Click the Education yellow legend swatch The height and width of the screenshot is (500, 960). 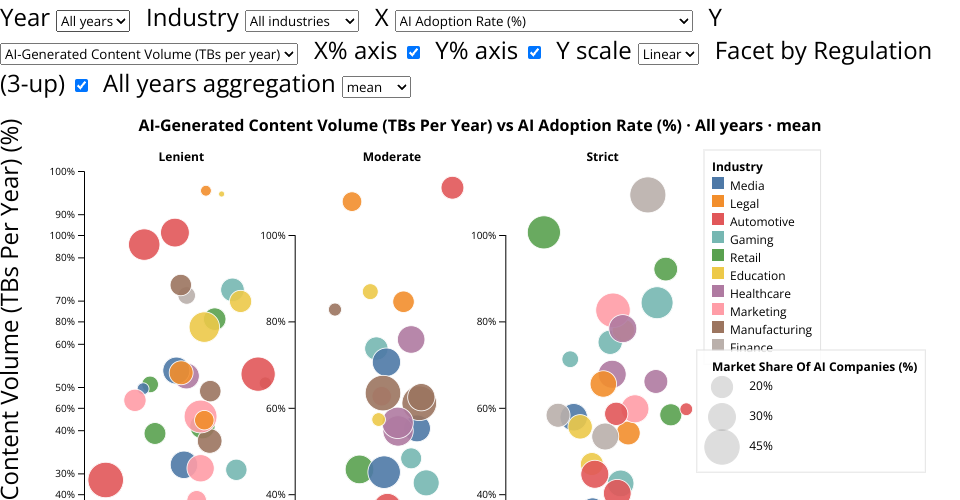pos(718,275)
